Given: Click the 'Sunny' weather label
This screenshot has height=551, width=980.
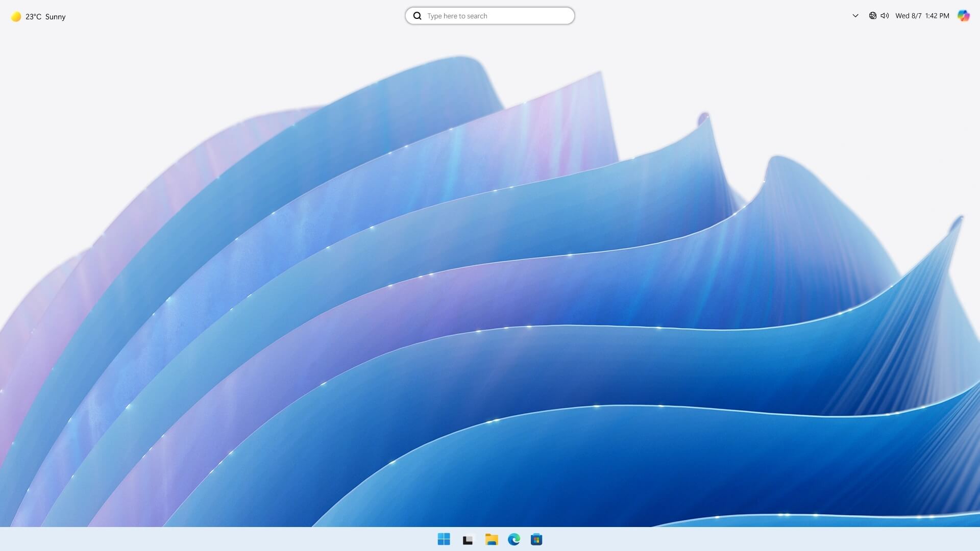Looking at the screenshot, I should pyautogui.click(x=55, y=17).
